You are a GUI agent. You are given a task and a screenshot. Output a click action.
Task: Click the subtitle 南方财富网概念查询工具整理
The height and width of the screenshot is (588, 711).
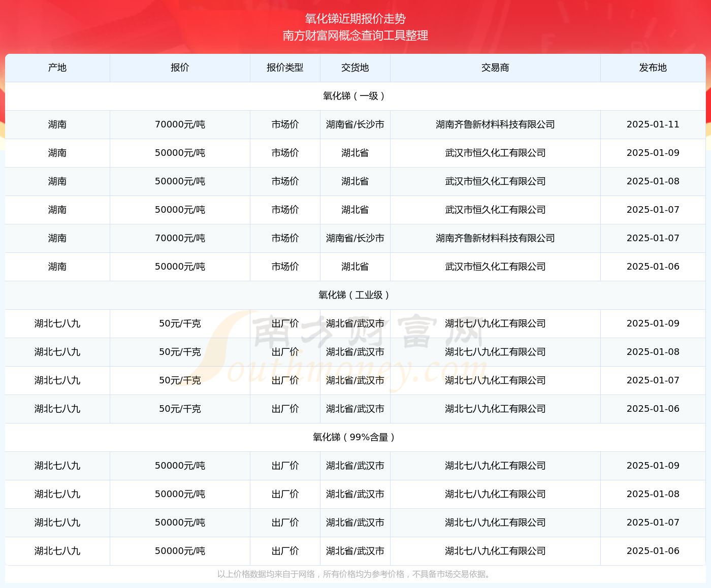[355, 36]
